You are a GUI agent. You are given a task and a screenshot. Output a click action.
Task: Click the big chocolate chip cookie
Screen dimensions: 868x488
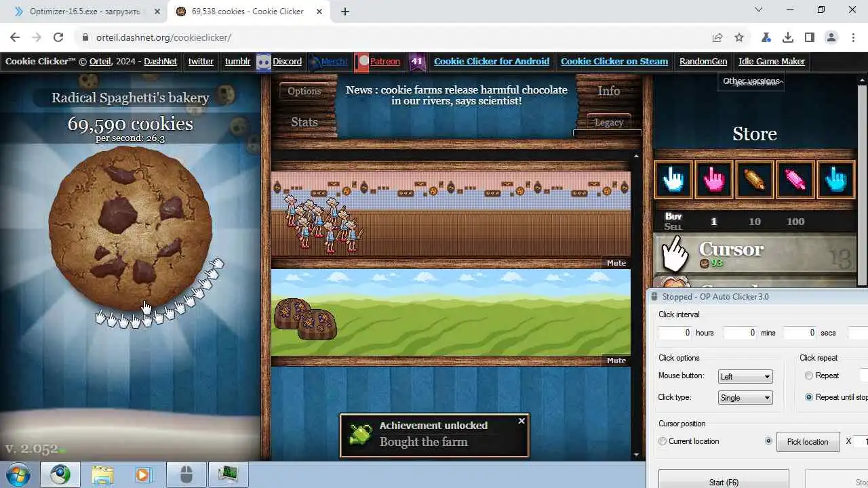130,229
